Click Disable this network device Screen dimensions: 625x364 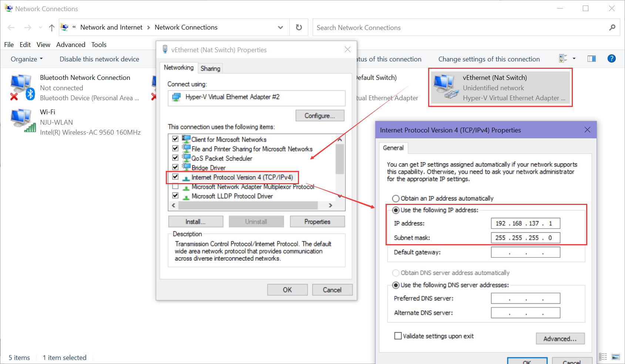point(100,59)
